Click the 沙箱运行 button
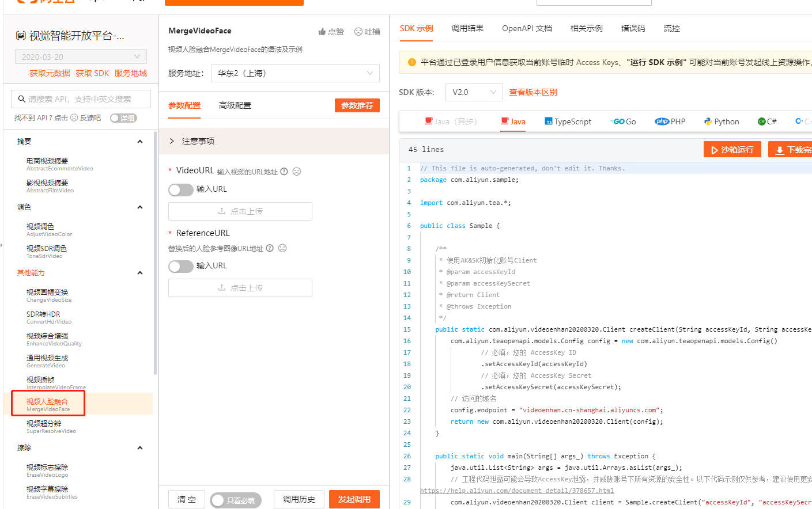This screenshot has height=509, width=812. click(732, 150)
